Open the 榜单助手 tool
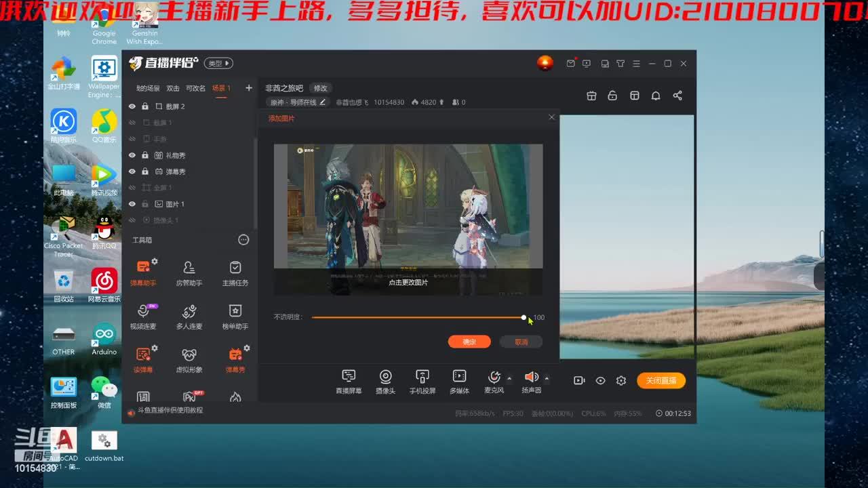This screenshot has width=868, height=488. pos(235,316)
